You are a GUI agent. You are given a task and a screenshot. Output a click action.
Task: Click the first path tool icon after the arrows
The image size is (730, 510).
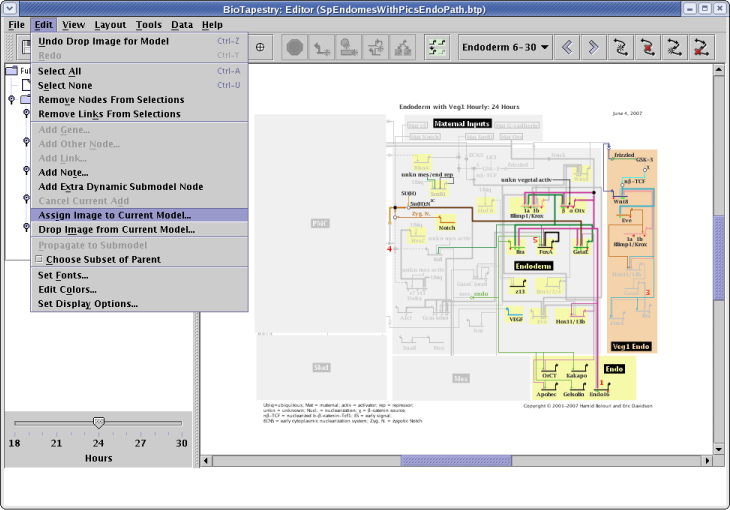pos(621,47)
